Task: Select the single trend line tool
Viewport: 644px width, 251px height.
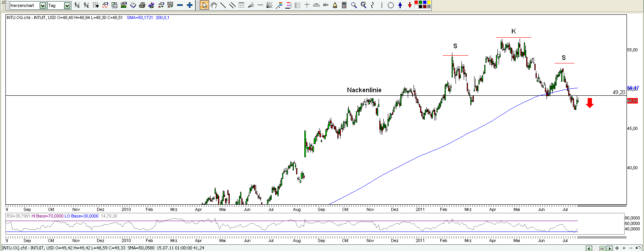Action: click(x=223, y=5)
